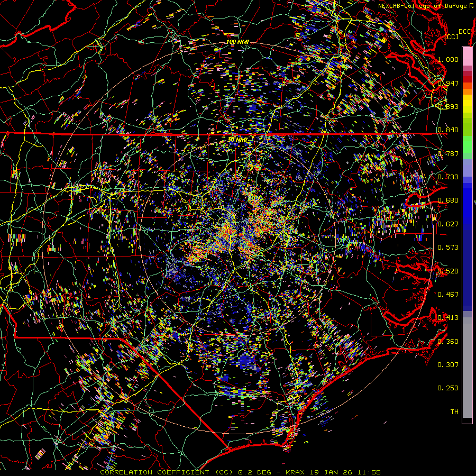Click the 0.573 scale value
This screenshot has height=476, width=476.
click(448, 248)
